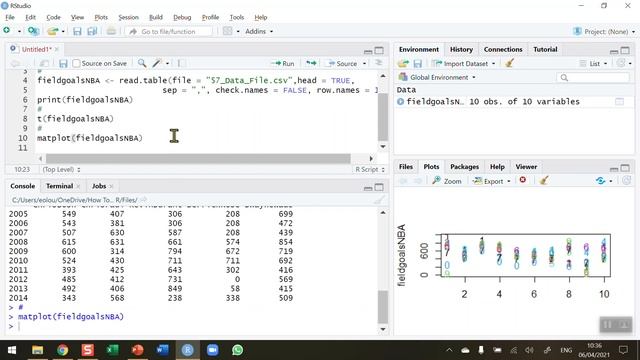Click the compile report notebook icon
Screen dimensions: 640x360
[x=181, y=63]
